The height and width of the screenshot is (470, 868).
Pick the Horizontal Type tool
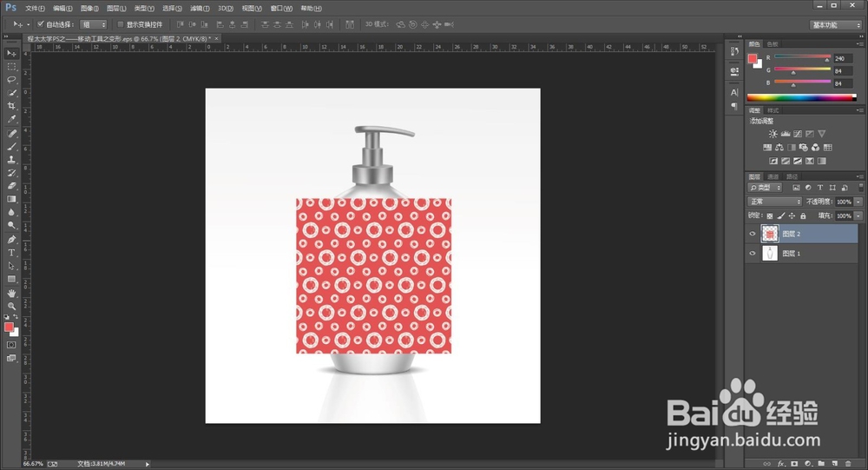(x=12, y=253)
